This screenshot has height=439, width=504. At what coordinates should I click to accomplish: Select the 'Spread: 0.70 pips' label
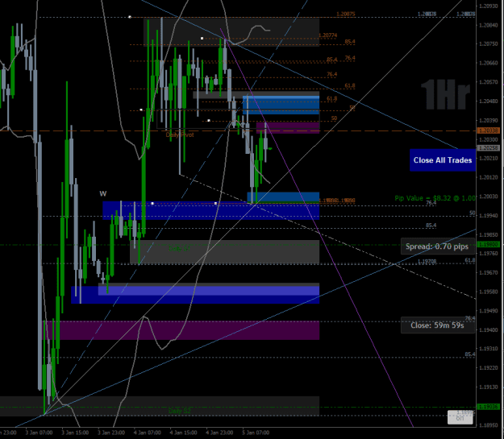(x=437, y=246)
